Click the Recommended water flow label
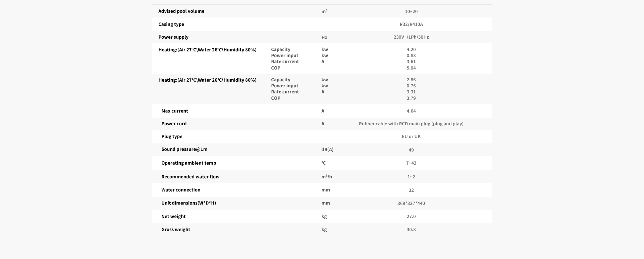Viewport: 644px width, 259px height. click(x=191, y=177)
